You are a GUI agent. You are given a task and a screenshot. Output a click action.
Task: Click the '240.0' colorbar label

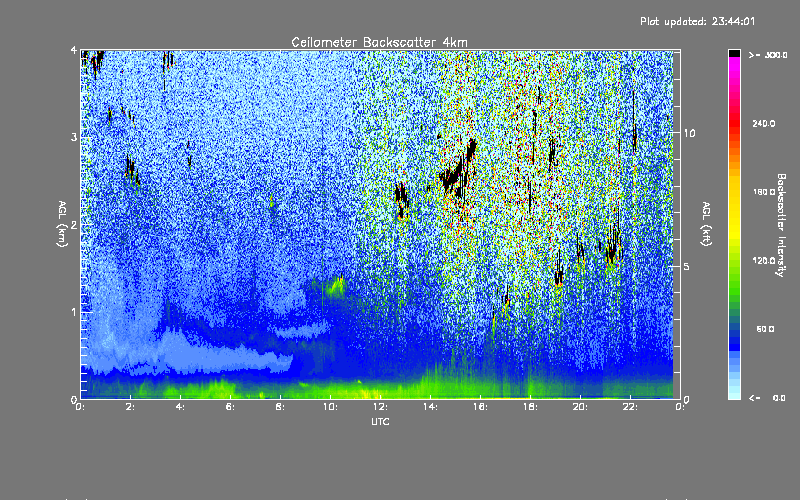pos(764,124)
